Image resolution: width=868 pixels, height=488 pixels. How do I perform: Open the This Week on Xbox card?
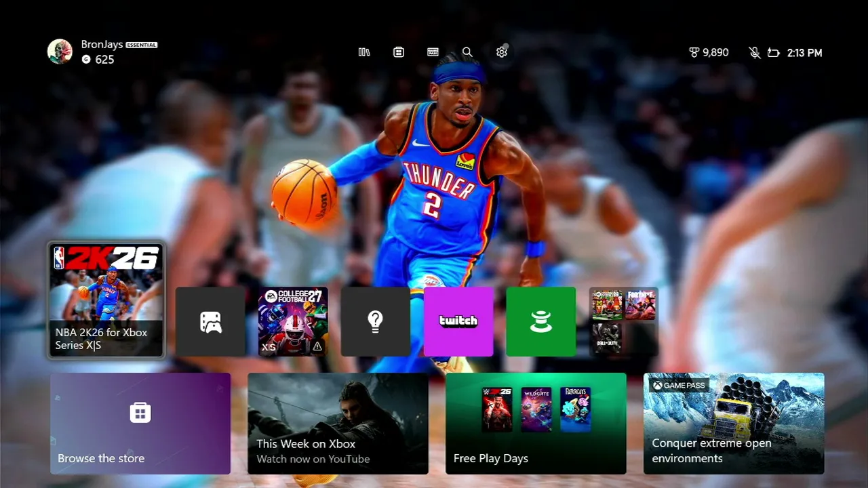338,424
